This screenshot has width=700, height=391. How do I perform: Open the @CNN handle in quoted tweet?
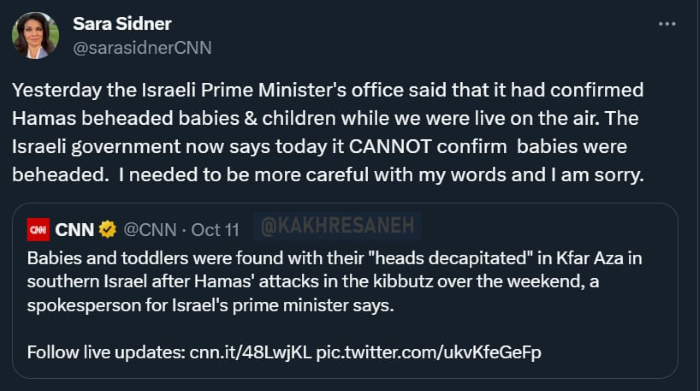(x=150, y=230)
